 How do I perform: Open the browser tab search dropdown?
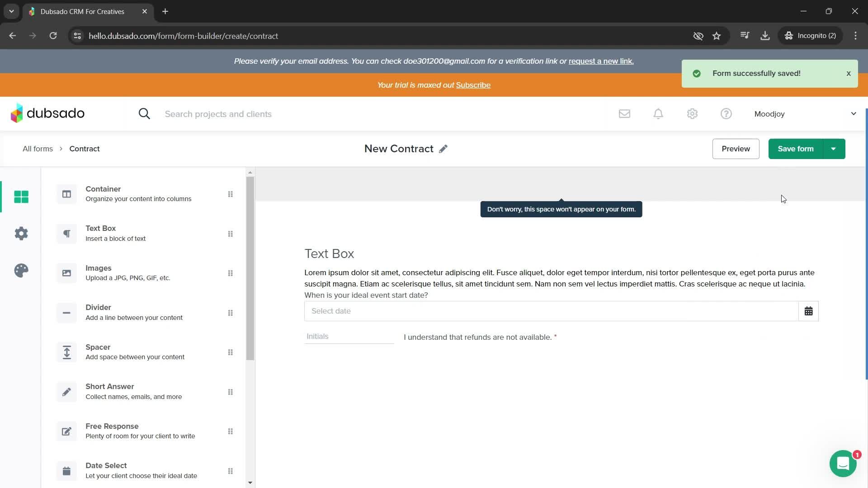[x=11, y=11]
